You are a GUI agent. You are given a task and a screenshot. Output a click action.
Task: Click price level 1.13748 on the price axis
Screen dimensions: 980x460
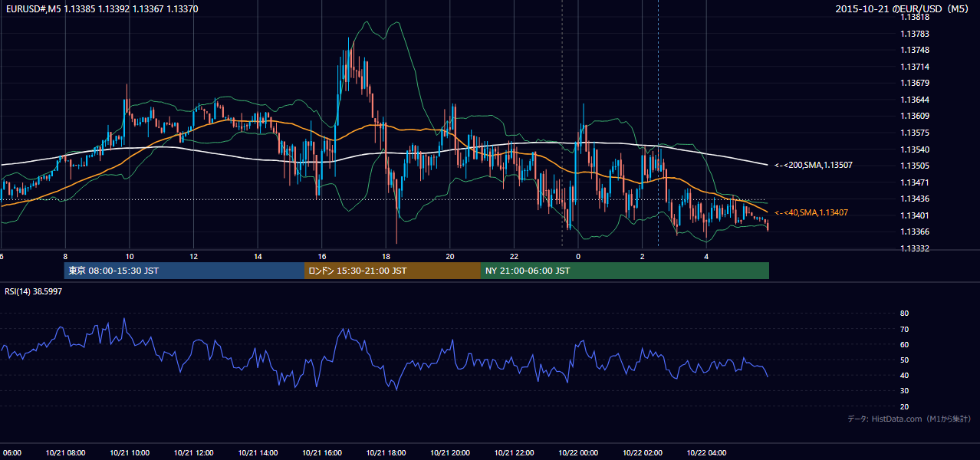pos(915,50)
